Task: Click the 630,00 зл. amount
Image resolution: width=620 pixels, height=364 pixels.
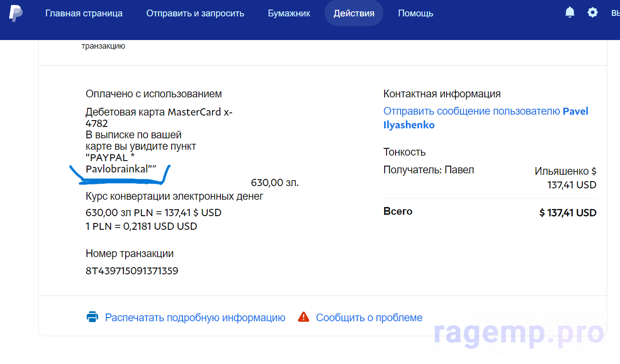Action: tap(275, 183)
